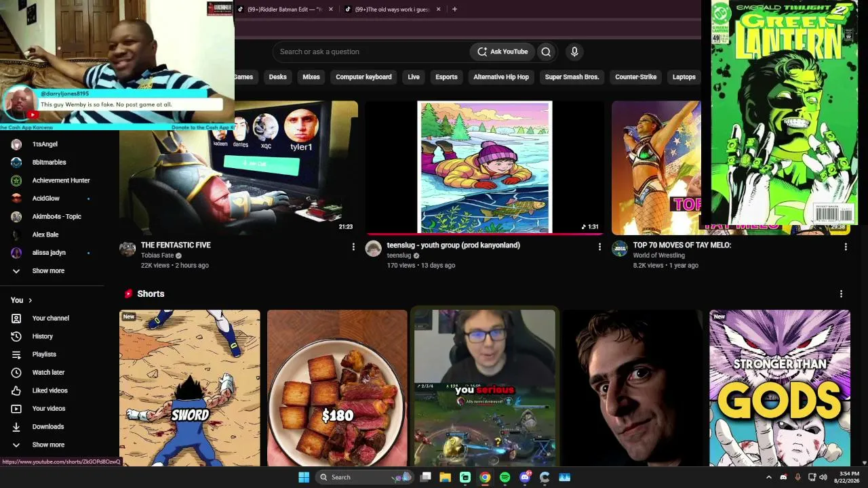Filter feed by Mixes chip
This screenshot has width=868, height=488.
[311, 77]
